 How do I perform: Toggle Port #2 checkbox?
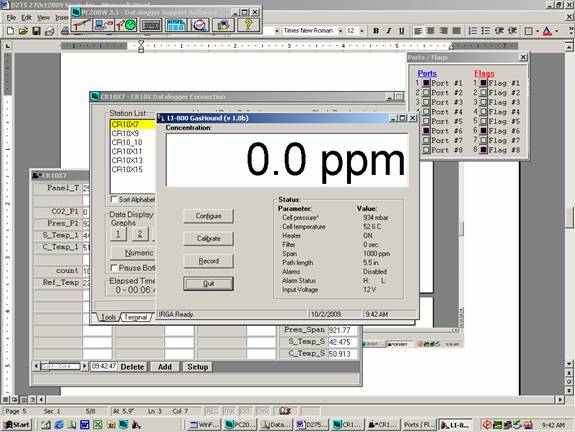point(426,92)
